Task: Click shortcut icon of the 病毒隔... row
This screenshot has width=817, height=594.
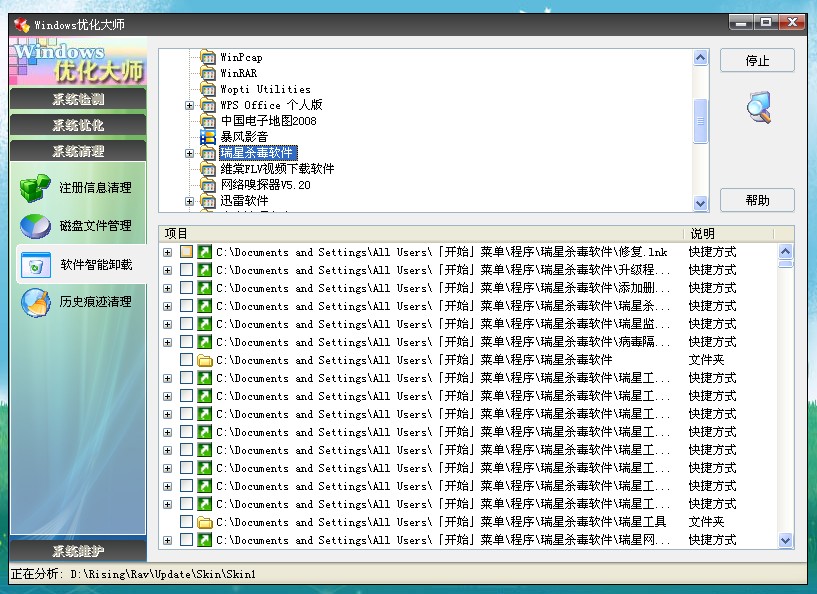Action: click(x=204, y=342)
